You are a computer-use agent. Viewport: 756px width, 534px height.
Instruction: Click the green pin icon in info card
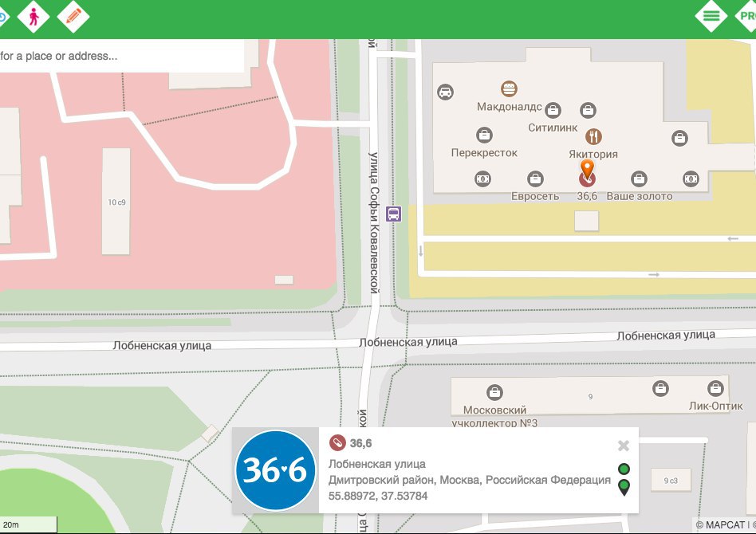coord(624,488)
